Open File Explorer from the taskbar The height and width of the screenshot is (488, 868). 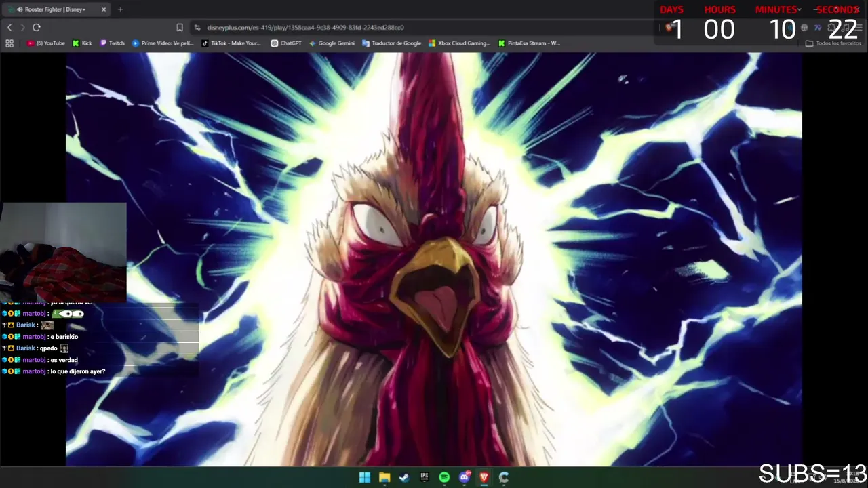pyautogui.click(x=384, y=477)
